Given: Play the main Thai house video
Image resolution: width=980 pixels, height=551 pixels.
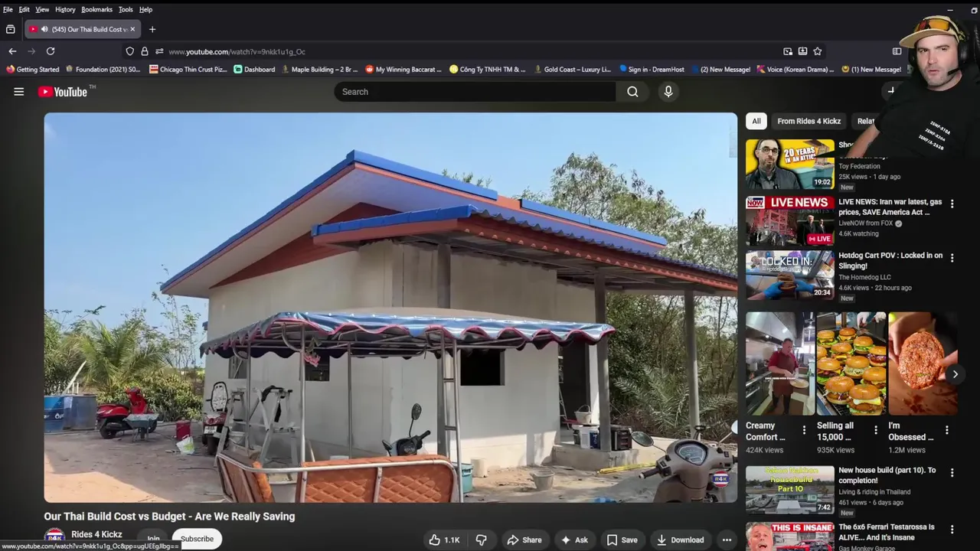Looking at the screenshot, I should coord(390,308).
